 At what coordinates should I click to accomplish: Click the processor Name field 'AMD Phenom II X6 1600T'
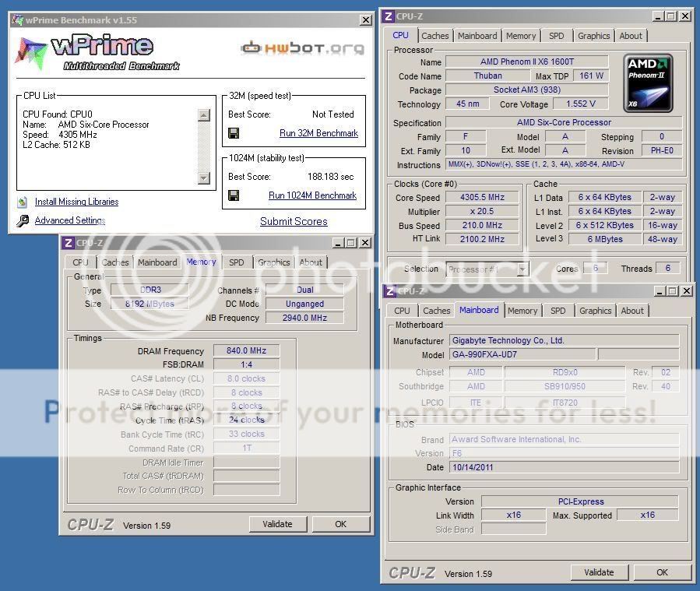(x=527, y=62)
